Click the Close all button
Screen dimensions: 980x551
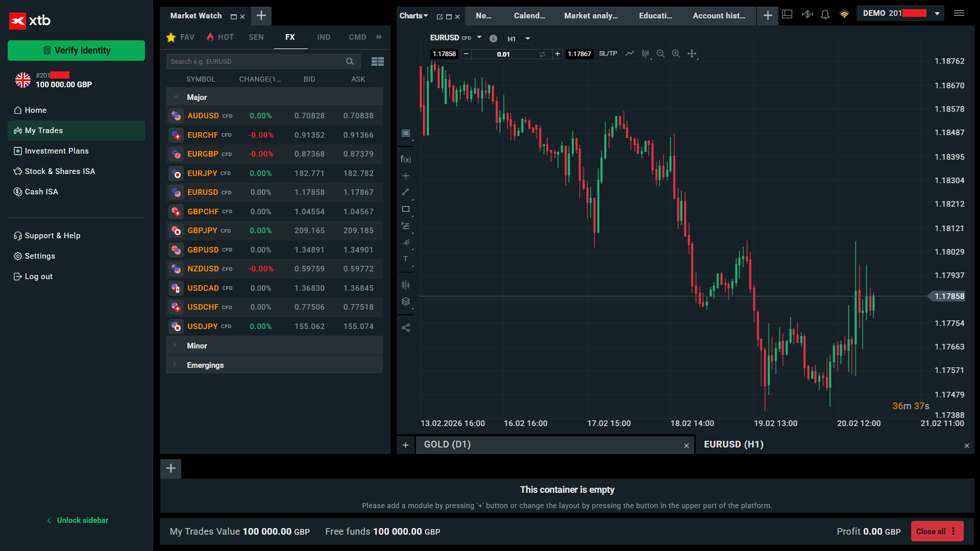point(937,531)
